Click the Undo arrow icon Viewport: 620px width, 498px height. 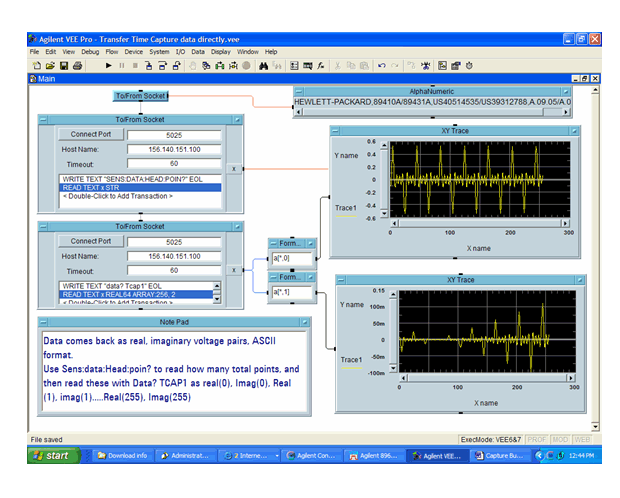[x=381, y=65]
